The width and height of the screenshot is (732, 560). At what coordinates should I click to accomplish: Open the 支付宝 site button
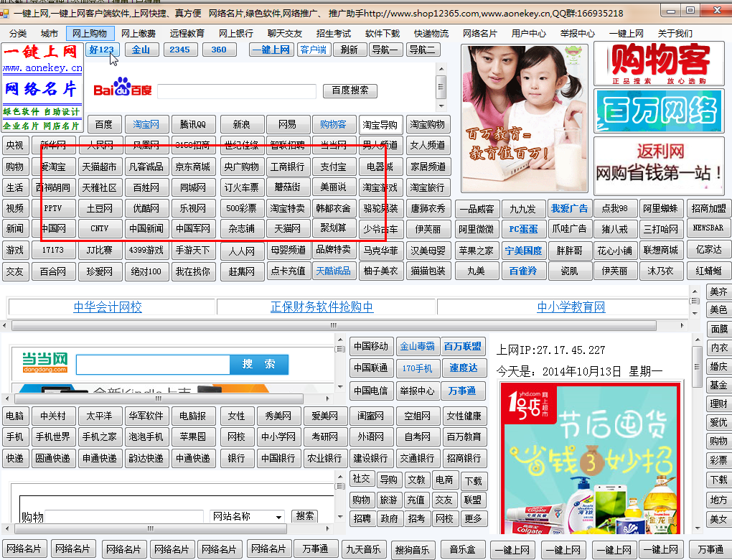pyautogui.click(x=333, y=167)
